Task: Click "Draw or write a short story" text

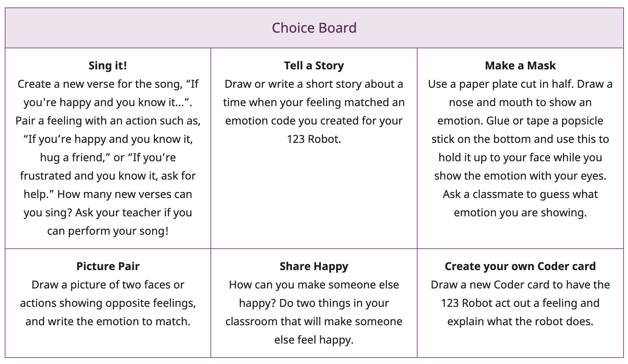Action: [x=293, y=84]
